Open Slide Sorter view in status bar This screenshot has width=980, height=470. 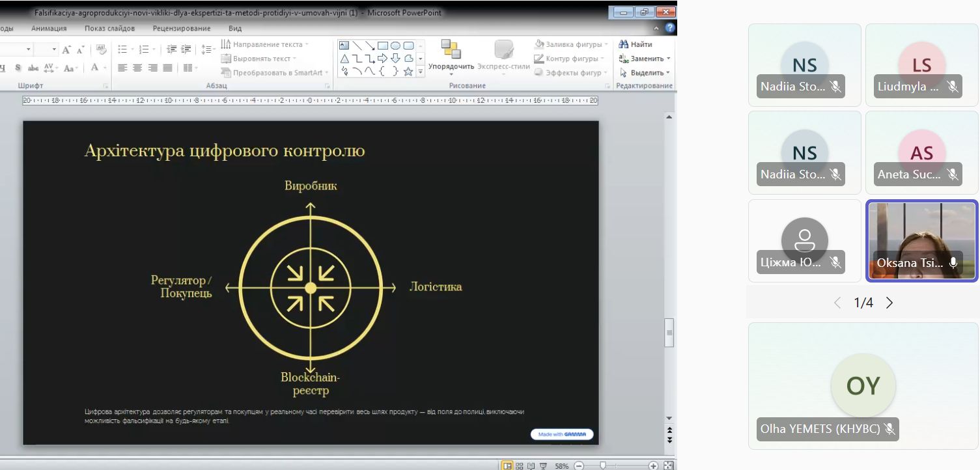pos(519,465)
